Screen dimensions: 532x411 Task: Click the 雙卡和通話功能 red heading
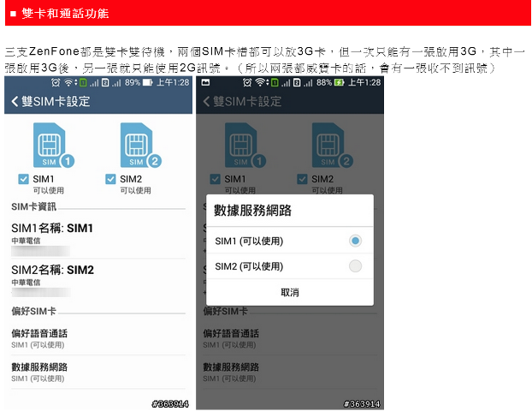pyautogui.click(x=65, y=14)
